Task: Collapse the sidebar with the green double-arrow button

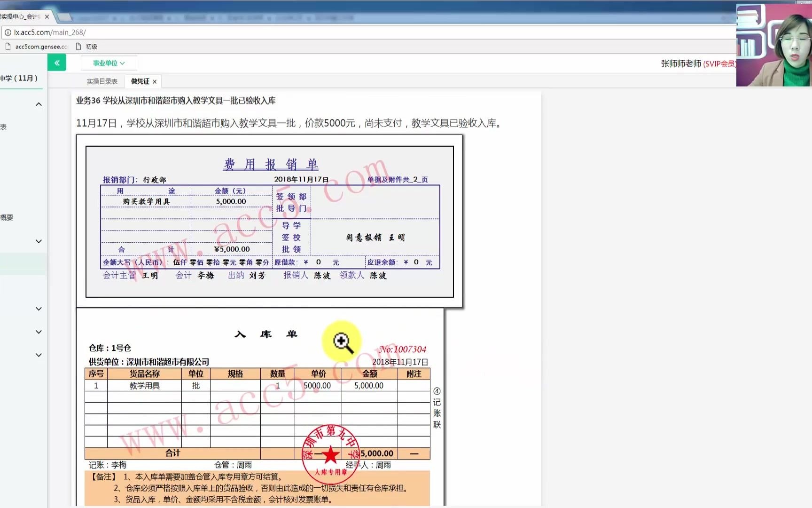Action: (57, 63)
